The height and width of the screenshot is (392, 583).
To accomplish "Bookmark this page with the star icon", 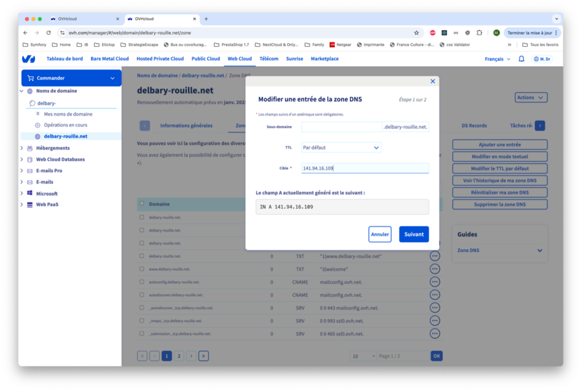I will [416, 32].
